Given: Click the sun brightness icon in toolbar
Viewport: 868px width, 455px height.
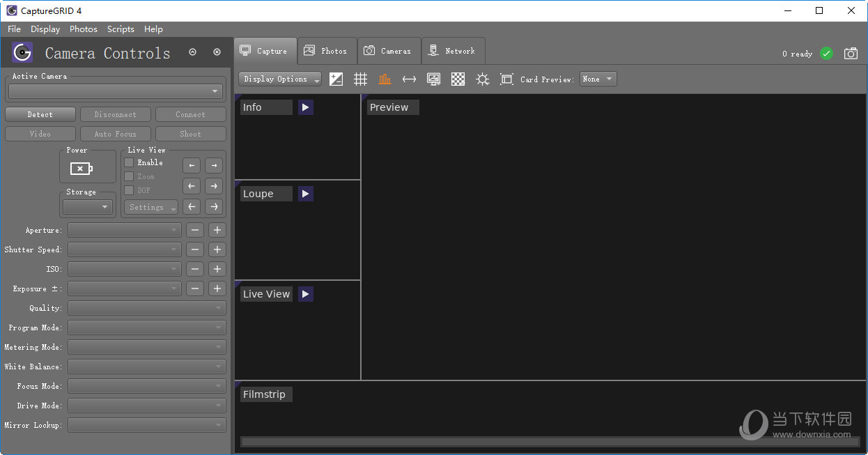Looking at the screenshot, I should coord(482,79).
